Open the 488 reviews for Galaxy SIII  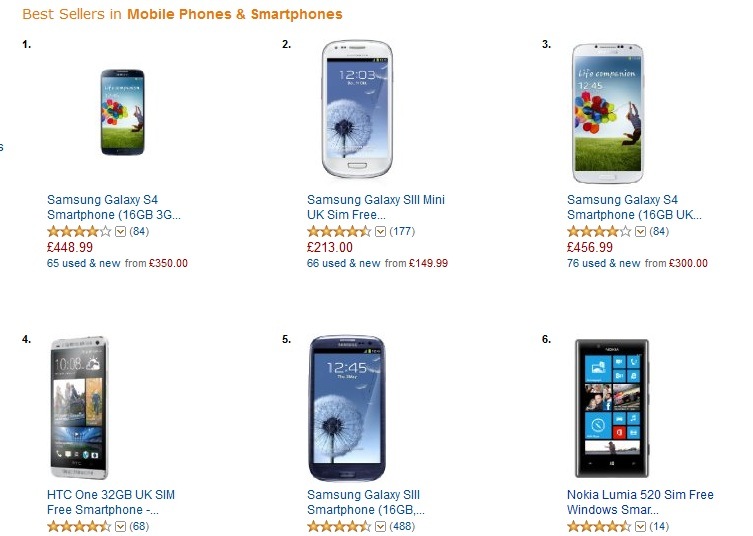pos(403,526)
